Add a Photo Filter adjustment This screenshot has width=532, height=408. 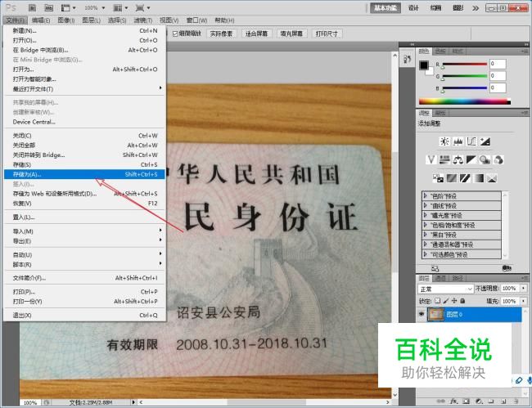(485, 159)
